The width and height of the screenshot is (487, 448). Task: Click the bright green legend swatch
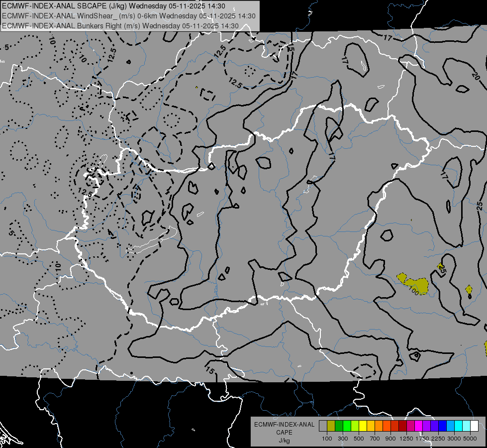[x=347, y=426]
